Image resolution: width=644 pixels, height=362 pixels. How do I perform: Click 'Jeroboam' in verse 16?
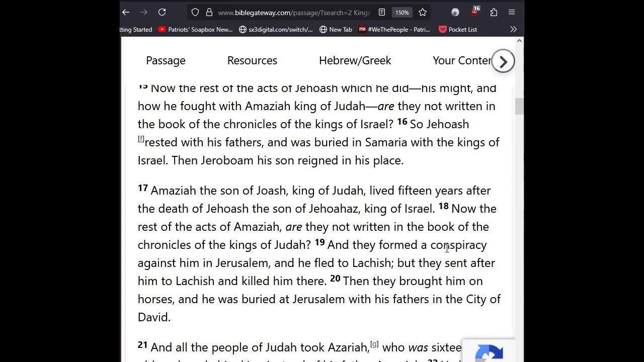pos(227,160)
